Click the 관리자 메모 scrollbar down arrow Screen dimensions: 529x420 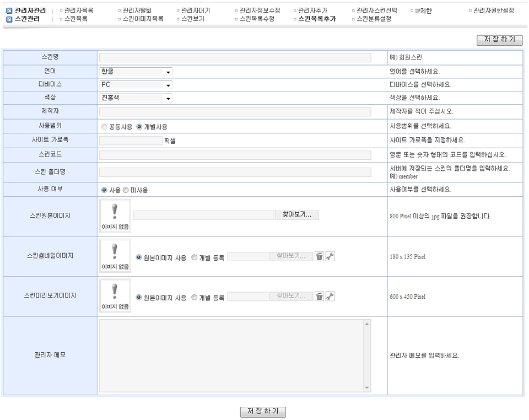368,388
